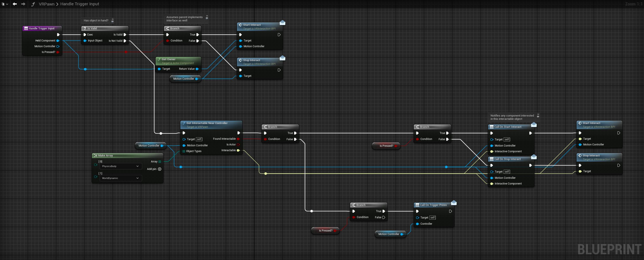Click the Input Object pin on Is Valid
Image resolution: width=644 pixels, height=260 pixels.
tap(85, 41)
